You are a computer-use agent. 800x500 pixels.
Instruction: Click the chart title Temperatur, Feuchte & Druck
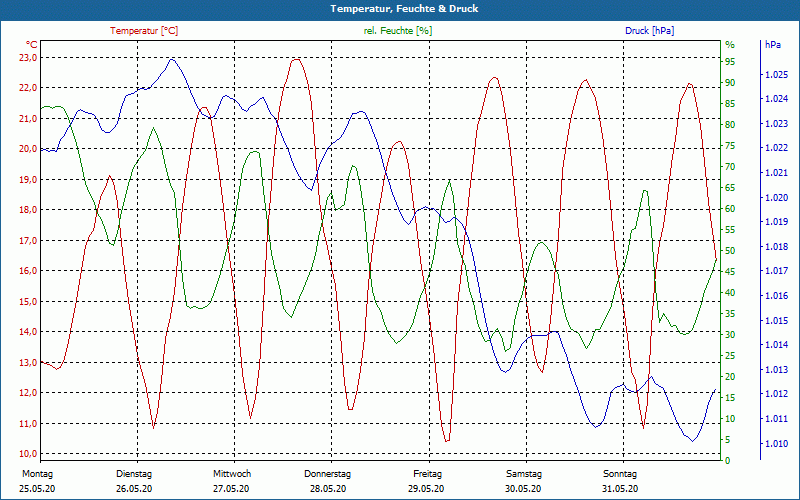(x=400, y=8)
